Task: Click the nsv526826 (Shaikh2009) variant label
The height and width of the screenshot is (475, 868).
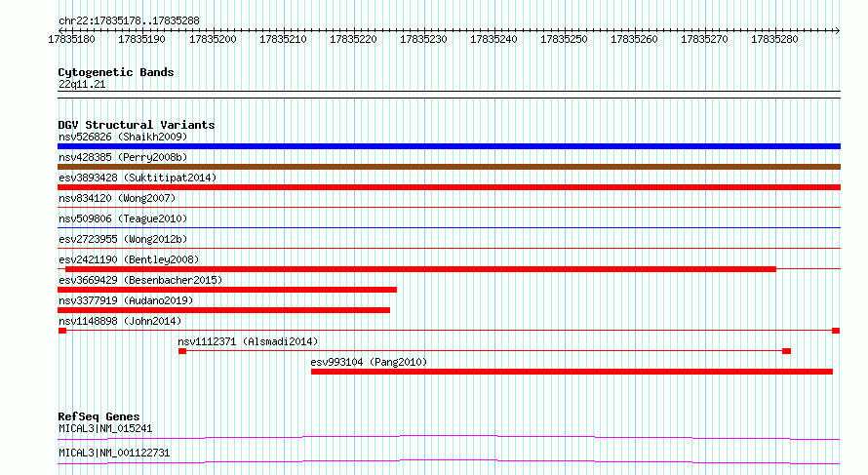Action: (x=123, y=137)
